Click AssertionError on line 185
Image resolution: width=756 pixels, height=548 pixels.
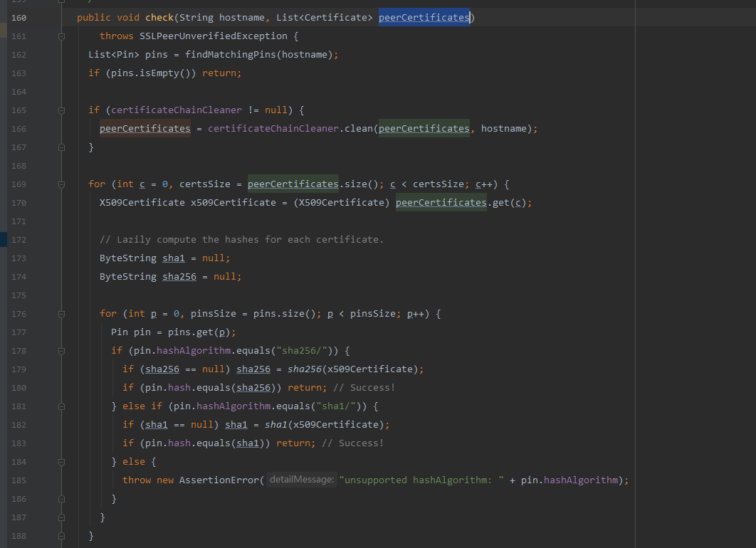pyautogui.click(x=219, y=480)
